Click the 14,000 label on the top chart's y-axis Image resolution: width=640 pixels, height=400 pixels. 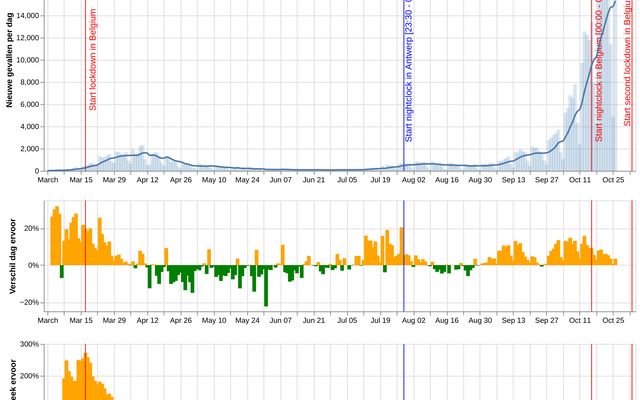click(27, 16)
